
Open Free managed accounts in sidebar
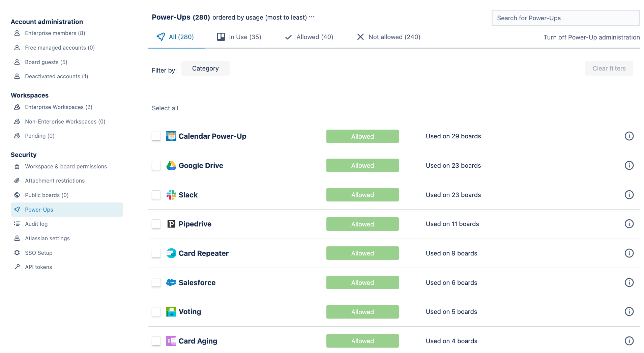click(60, 48)
